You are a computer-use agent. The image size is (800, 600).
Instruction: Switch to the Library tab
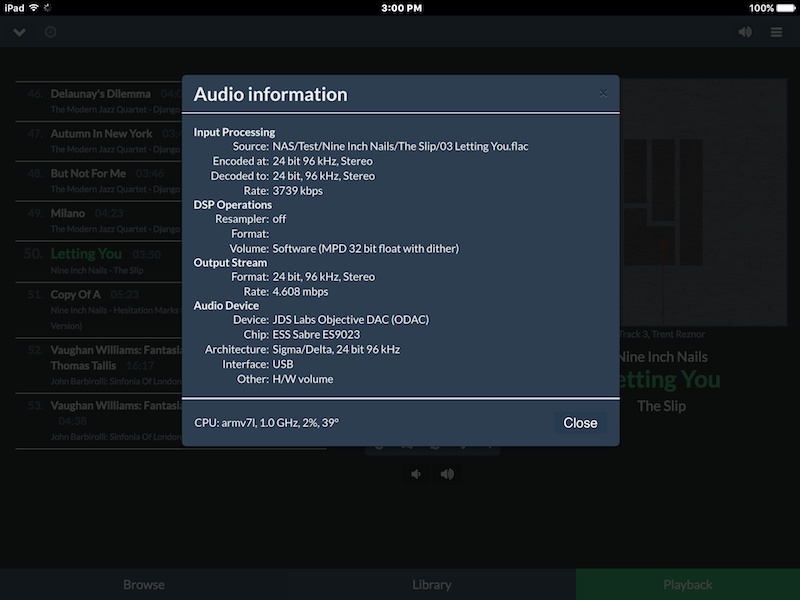click(432, 585)
